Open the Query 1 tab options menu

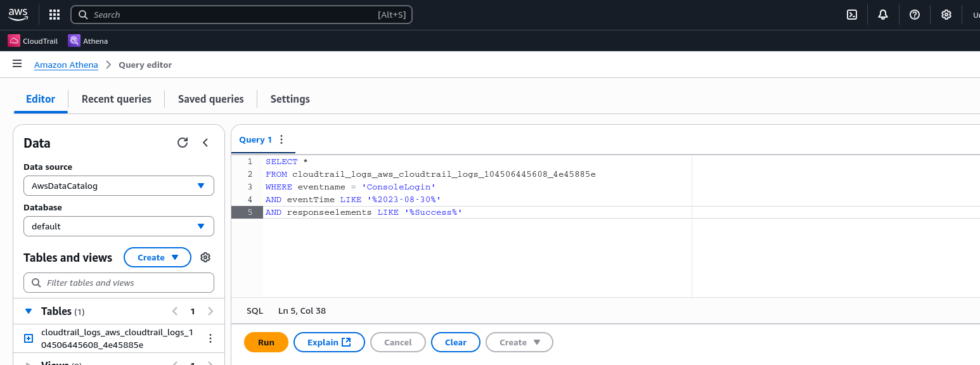coord(281,139)
